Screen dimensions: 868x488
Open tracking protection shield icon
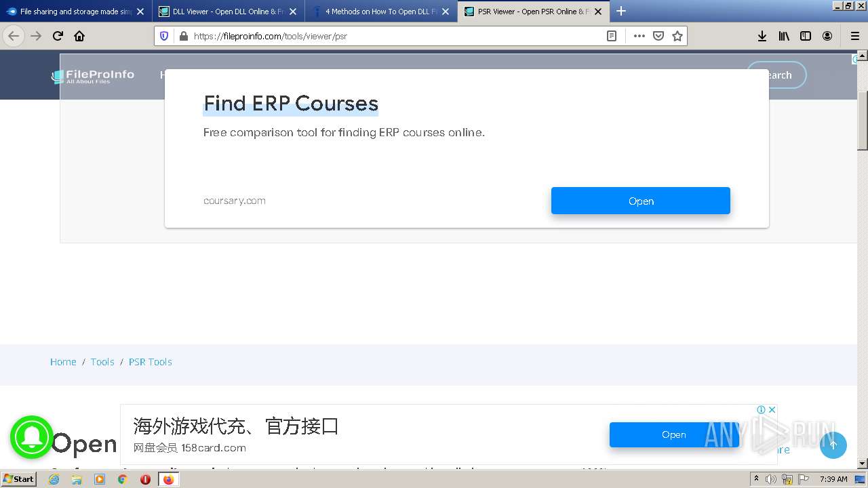click(164, 36)
